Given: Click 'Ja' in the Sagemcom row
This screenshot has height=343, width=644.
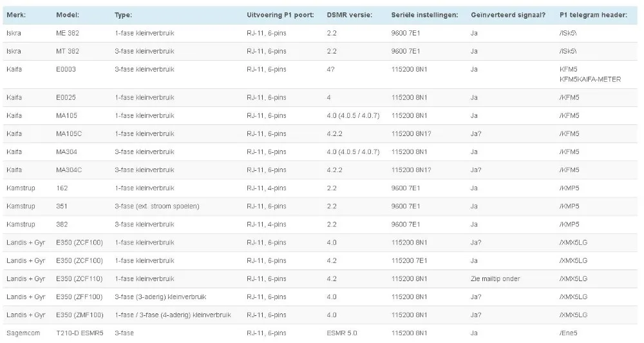Looking at the screenshot, I should coord(474,333).
